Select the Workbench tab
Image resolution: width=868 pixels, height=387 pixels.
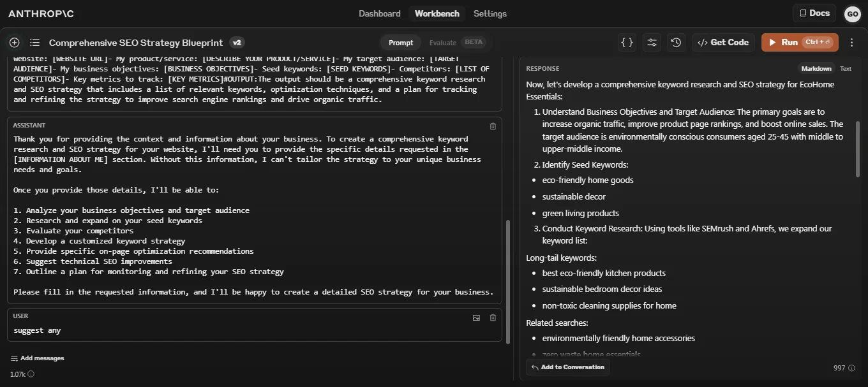pos(437,13)
